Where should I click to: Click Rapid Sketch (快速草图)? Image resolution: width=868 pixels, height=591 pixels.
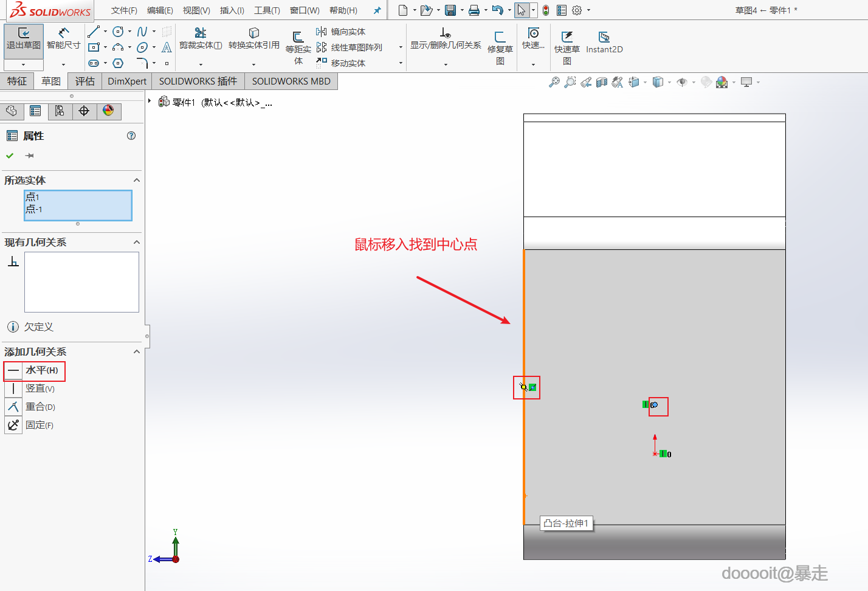[x=567, y=47]
